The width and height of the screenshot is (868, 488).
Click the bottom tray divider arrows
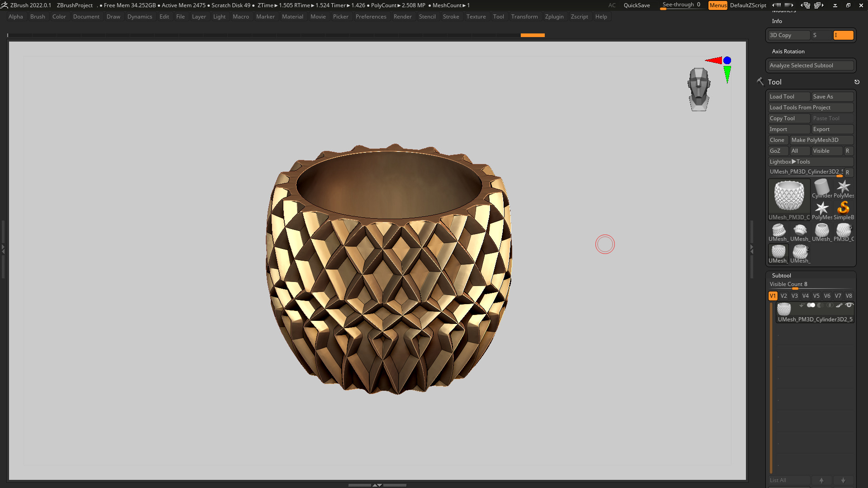click(x=377, y=485)
